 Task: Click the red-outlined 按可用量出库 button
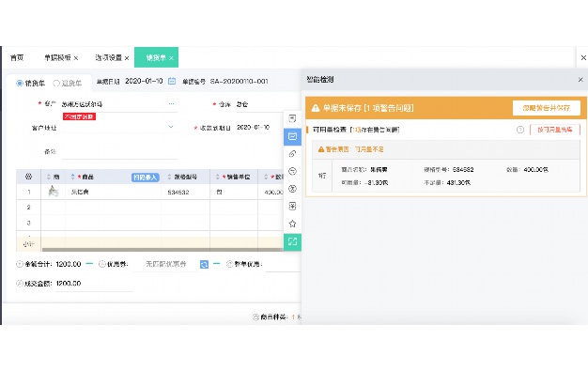click(x=555, y=130)
